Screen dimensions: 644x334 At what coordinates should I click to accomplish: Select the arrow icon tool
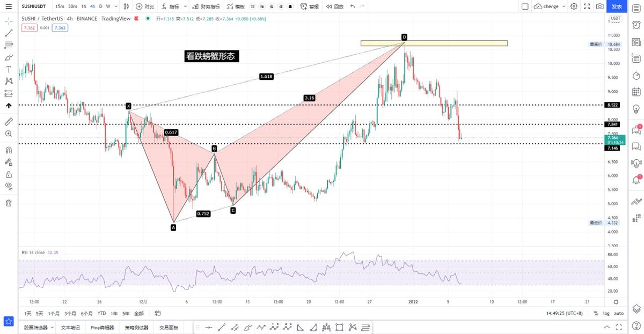[x=9, y=106]
